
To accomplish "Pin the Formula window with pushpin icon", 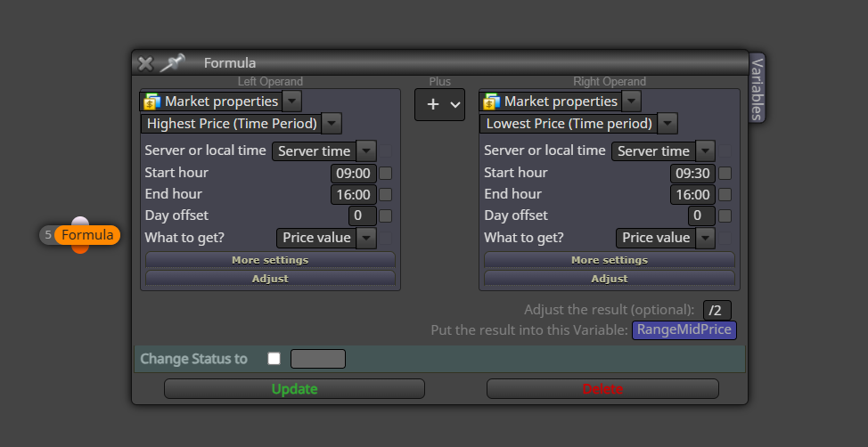I will [172, 62].
